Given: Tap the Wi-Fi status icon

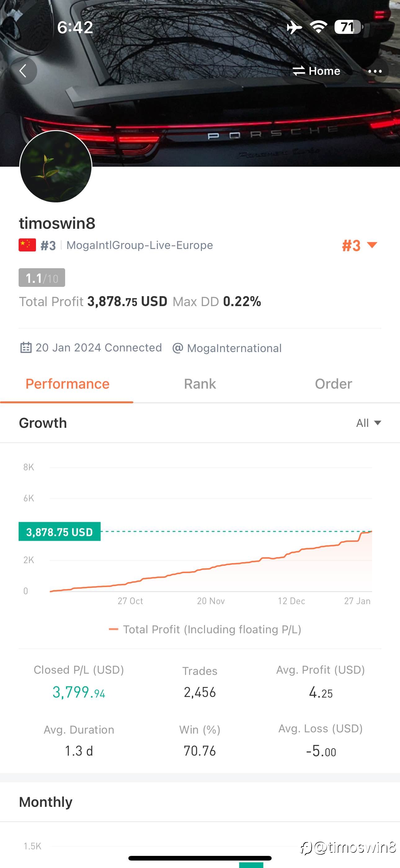Looking at the screenshot, I should pyautogui.click(x=318, y=27).
